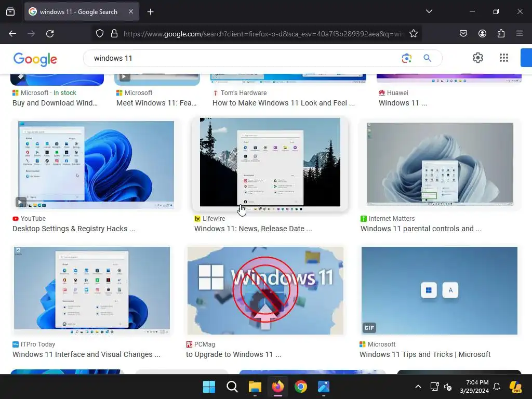Open the Meet Windows 11: Fea... result
532x399 pixels.
click(156, 103)
